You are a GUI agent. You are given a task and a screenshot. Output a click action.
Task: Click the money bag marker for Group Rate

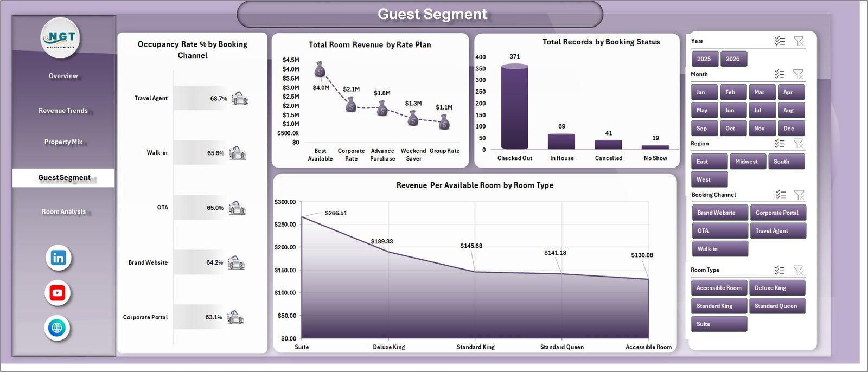444,121
